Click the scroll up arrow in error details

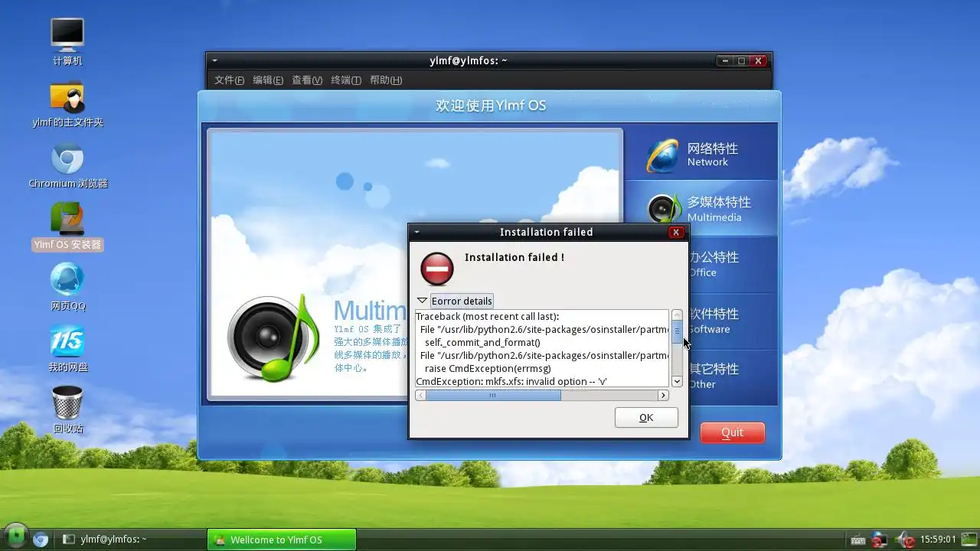coord(677,315)
